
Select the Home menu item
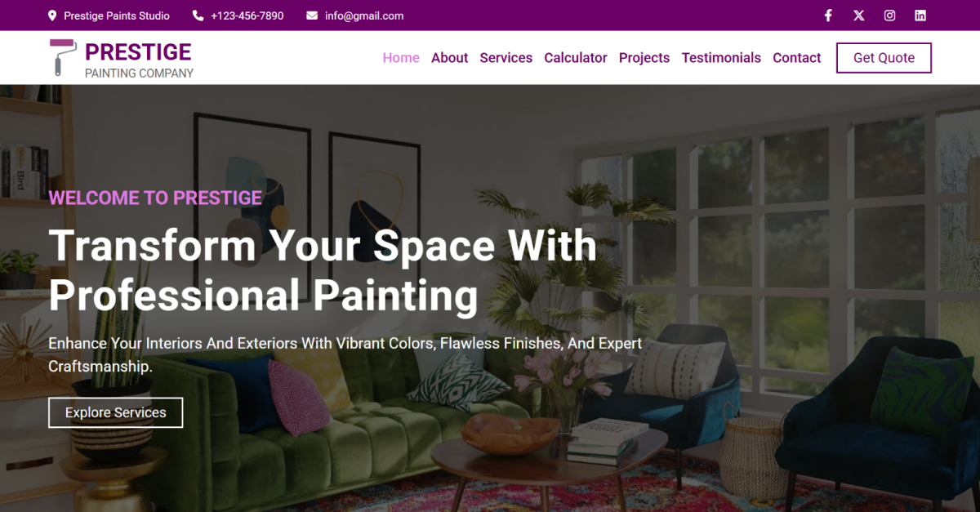click(x=401, y=58)
